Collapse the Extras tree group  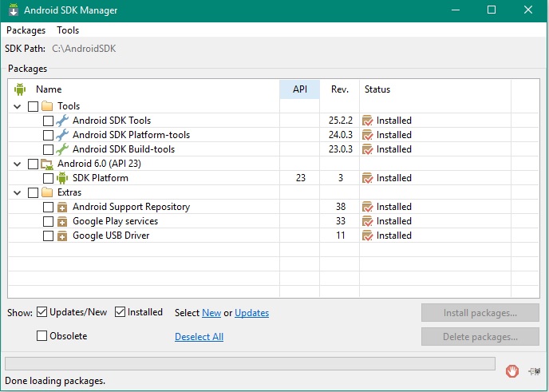(18, 192)
